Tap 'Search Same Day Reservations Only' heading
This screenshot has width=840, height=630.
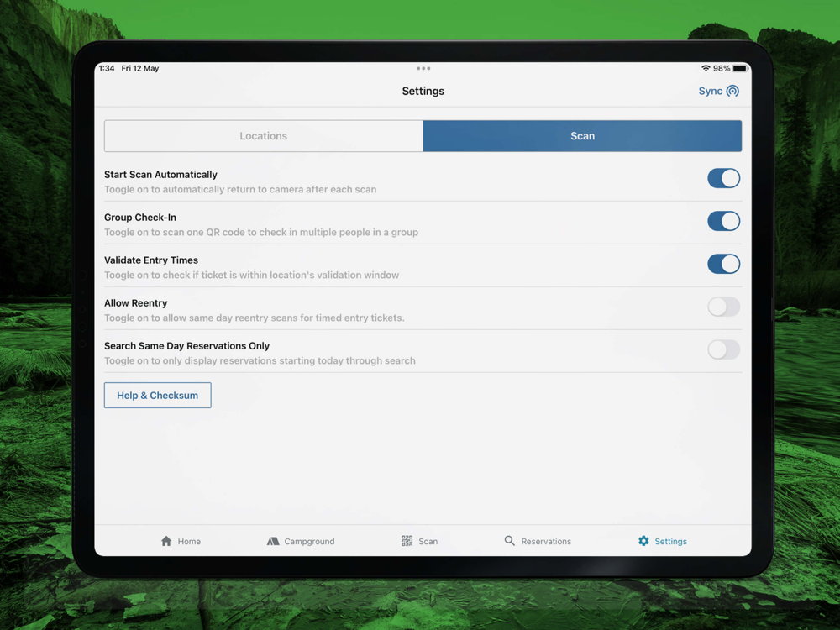[x=187, y=346]
